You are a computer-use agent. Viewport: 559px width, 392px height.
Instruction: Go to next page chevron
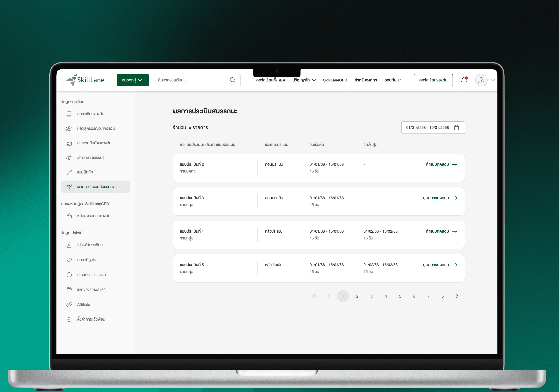[443, 296]
